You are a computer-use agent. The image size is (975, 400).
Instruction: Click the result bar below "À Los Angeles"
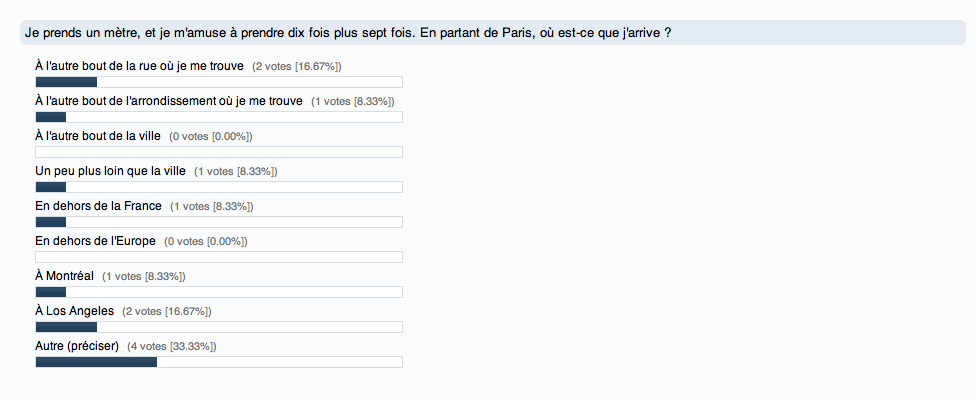point(218,327)
